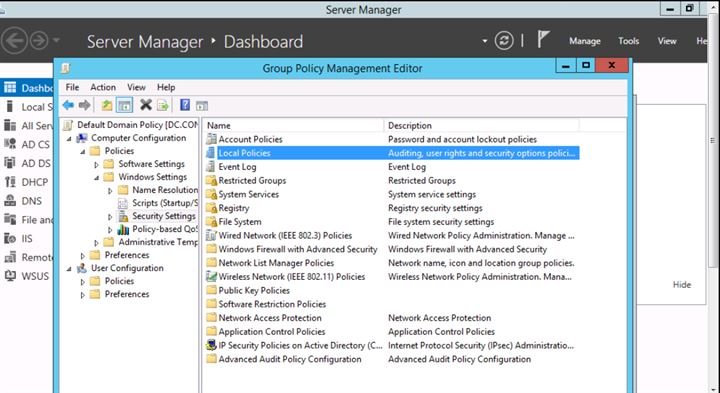The height and width of the screenshot is (393, 720).
Task: Click the Server Manager refresh icon
Action: (504, 41)
